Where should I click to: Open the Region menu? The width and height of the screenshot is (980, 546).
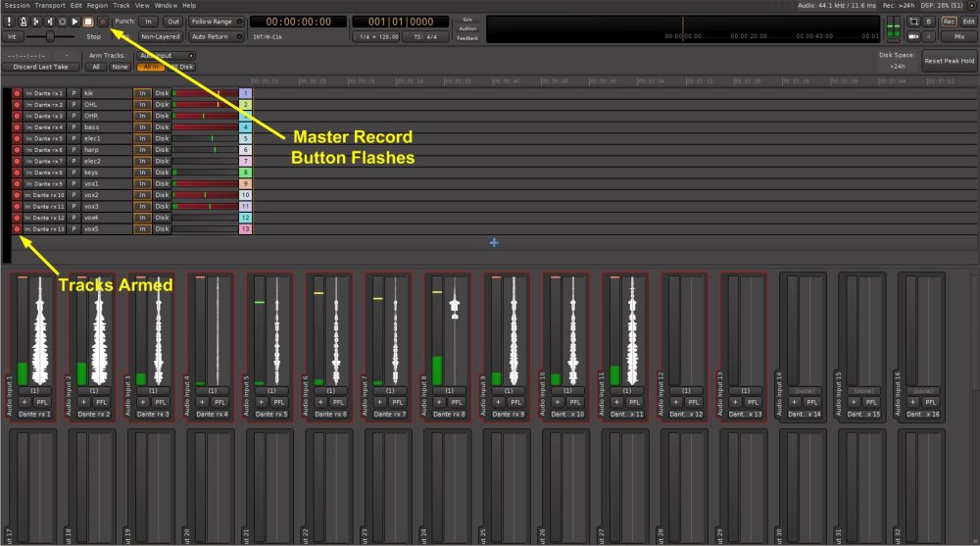click(x=97, y=5)
